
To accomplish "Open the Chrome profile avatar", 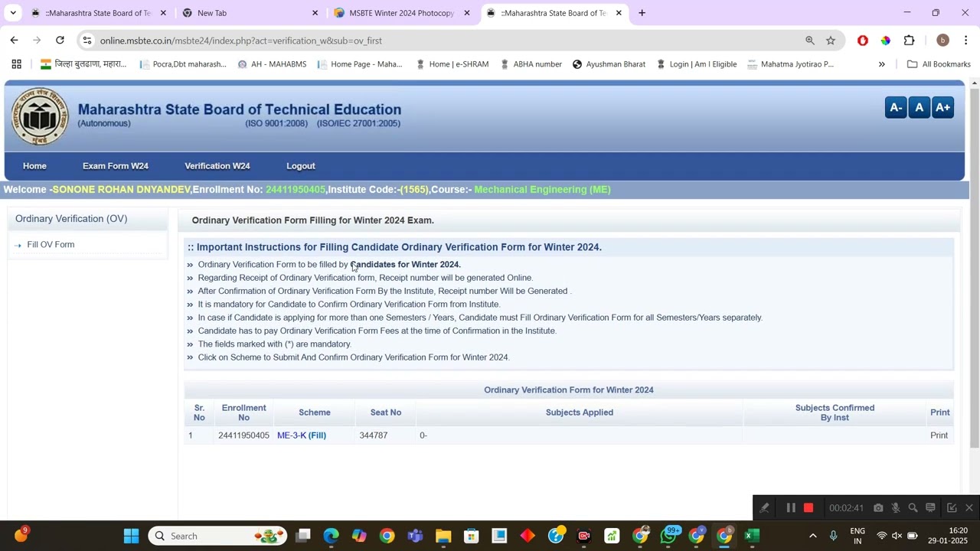I will [942, 41].
